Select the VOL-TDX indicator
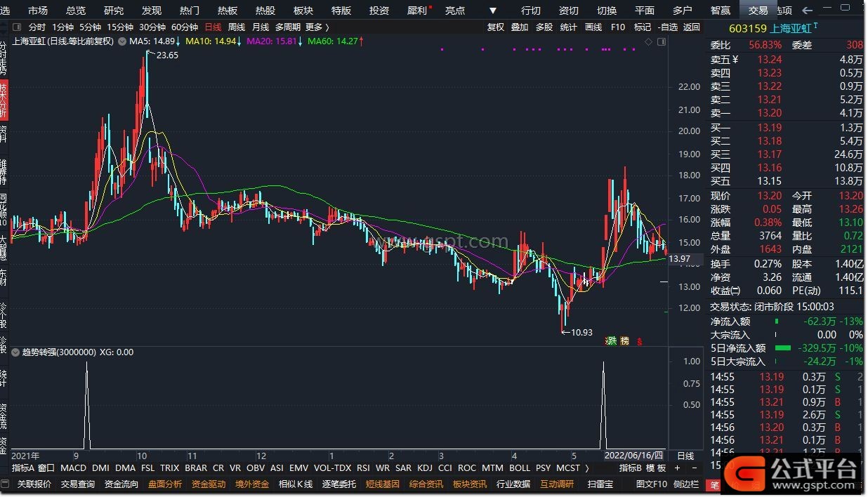The width and height of the screenshot is (868, 497). coord(332,468)
